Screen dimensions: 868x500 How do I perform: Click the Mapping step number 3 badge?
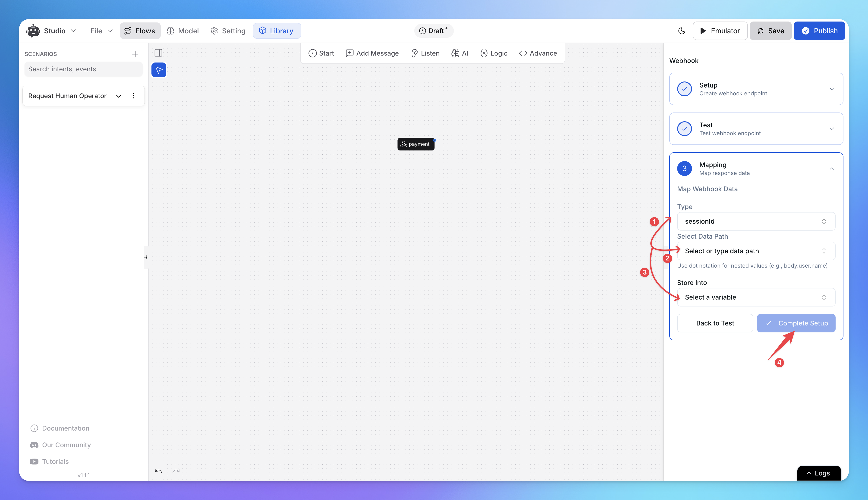click(x=684, y=169)
